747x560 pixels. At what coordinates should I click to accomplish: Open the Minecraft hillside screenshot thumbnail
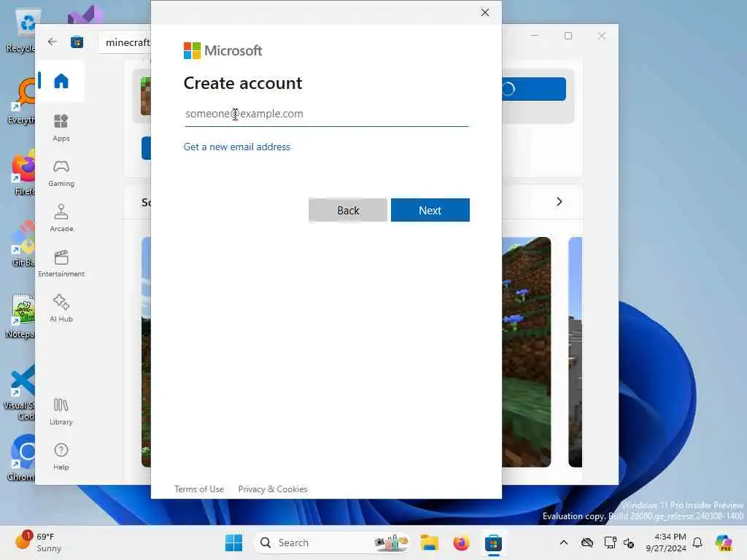(527, 352)
